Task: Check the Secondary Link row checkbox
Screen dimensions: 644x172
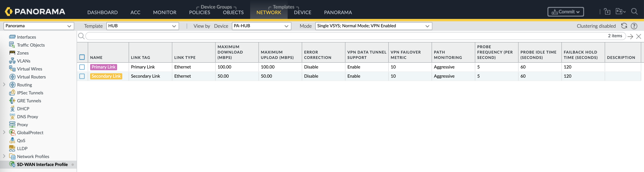Action: pos(82,76)
